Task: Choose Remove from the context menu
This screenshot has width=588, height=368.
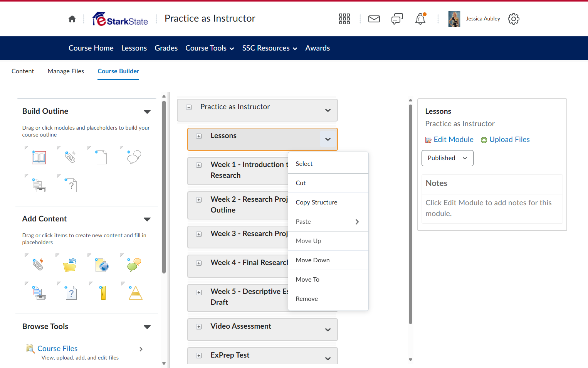Action: [328, 299]
